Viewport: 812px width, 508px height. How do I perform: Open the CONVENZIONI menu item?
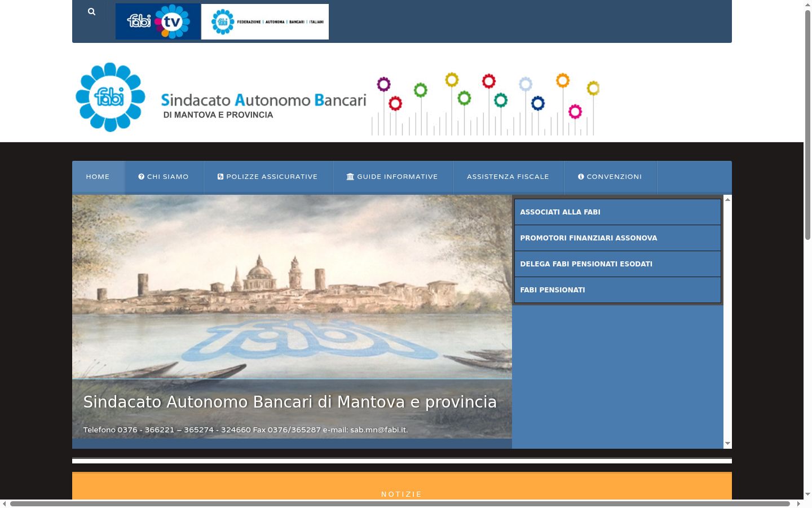(x=610, y=177)
